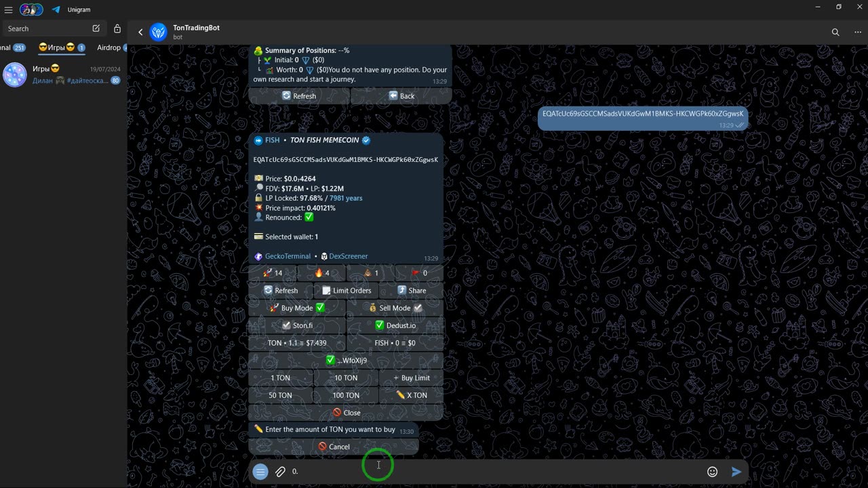
Task: Select the wallet ending WfoXIj9
Action: [x=346, y=361]
